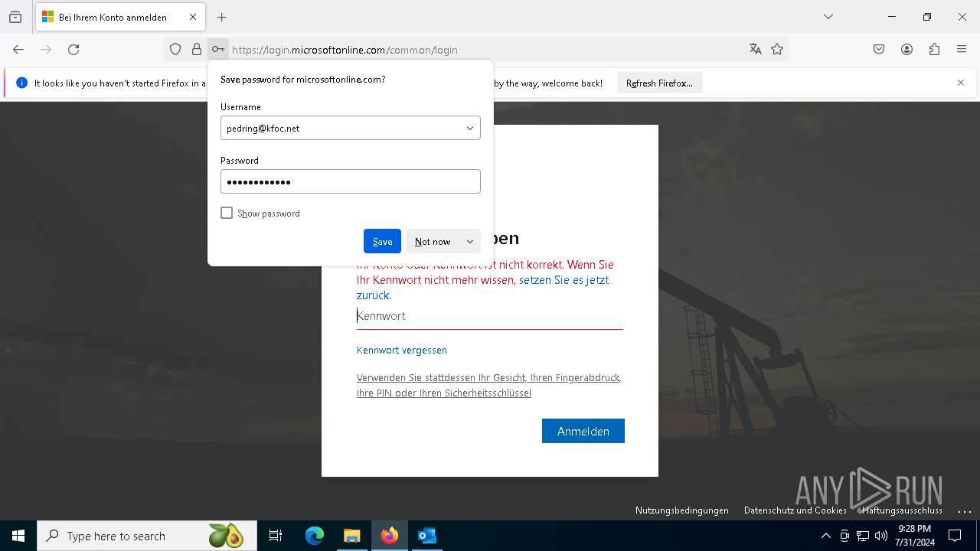Screen dimensions: 980x551
Task: Click the Firefox taskbar icon
Action: pos(390,536)
